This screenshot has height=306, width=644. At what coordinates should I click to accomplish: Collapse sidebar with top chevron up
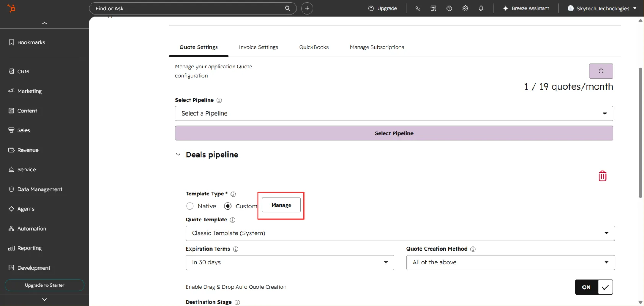point(44,23)
